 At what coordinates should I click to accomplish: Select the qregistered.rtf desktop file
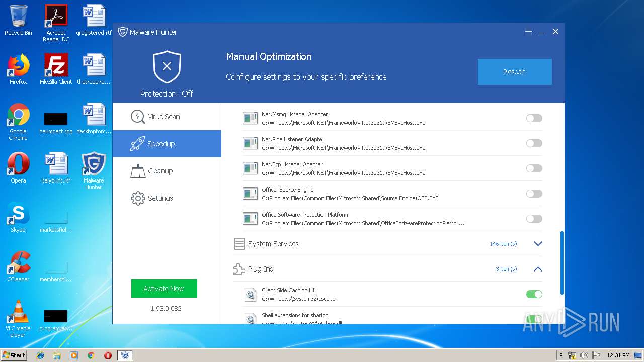click(x=94, y=21)
